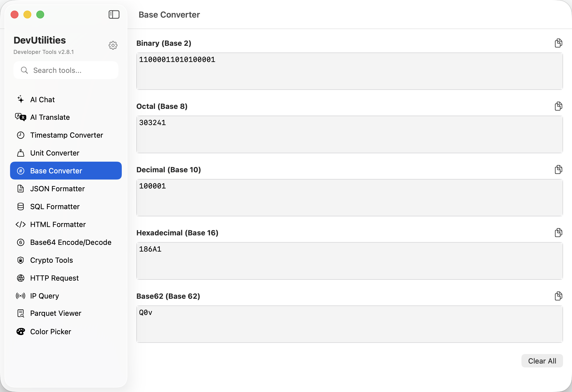Open the Color Picker tool
This screenshot has height=392, width=572.
click(51, 331)
